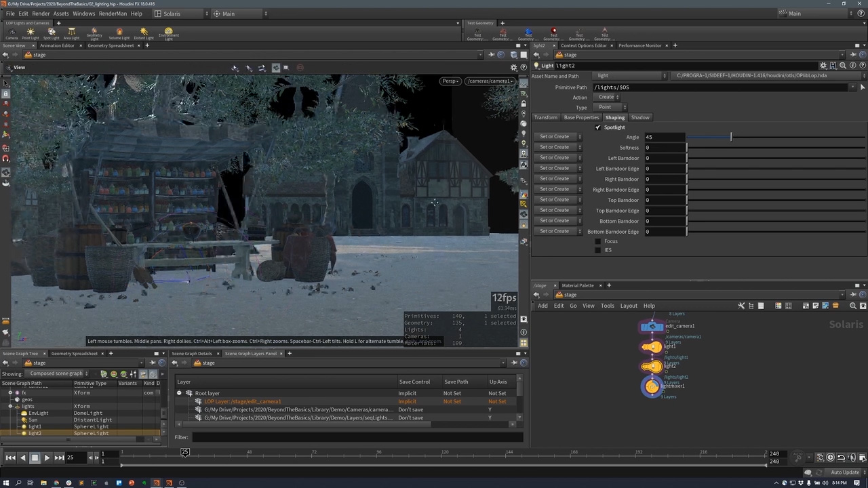
Task: Switch to the Material Palette tab
Action: [577, 285]
